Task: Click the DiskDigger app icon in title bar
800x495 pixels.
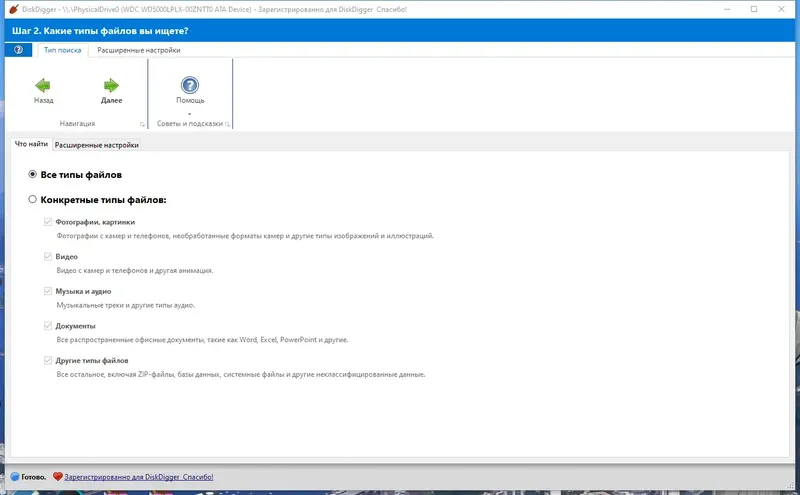Action: pyautogui.click(x=14, y=9)
